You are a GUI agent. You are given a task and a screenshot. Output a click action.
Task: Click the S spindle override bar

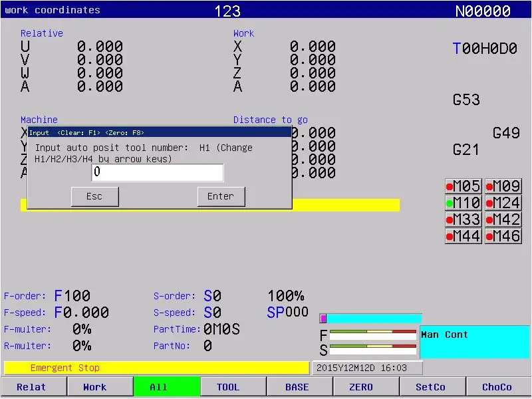(373, 350)
